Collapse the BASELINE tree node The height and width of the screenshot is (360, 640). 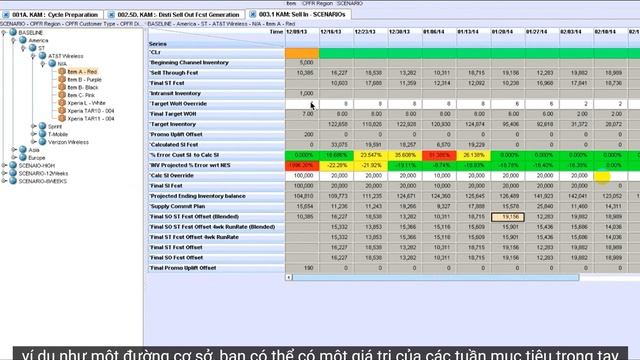point(4,33)
